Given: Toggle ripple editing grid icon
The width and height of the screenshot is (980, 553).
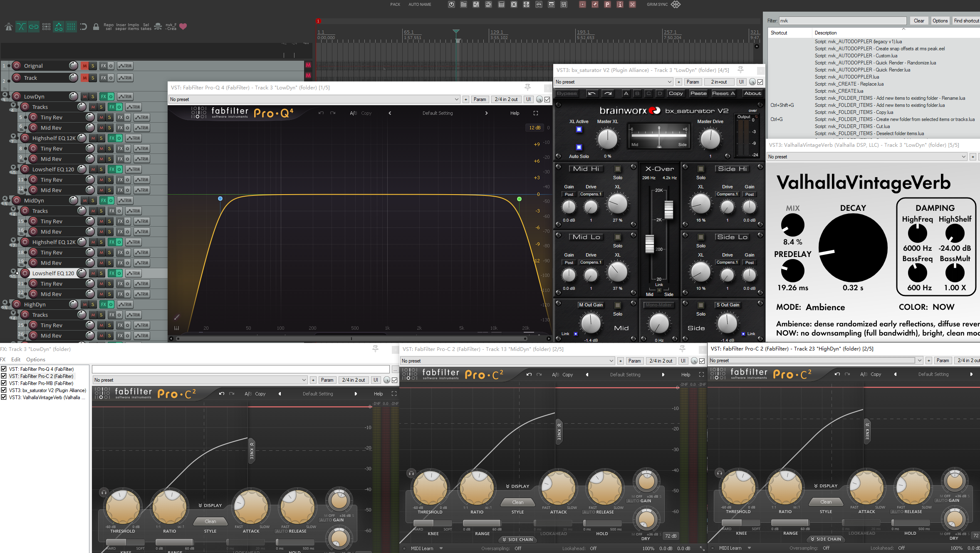Looking at the screenshot, I should point(46,27).
